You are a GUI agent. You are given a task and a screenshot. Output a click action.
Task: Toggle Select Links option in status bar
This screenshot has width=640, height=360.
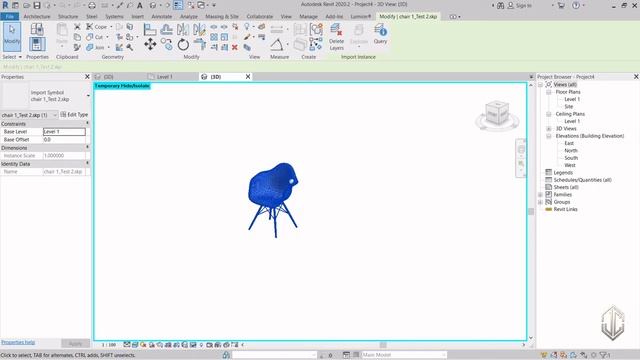pyautogui.click(x=544, y=355)
